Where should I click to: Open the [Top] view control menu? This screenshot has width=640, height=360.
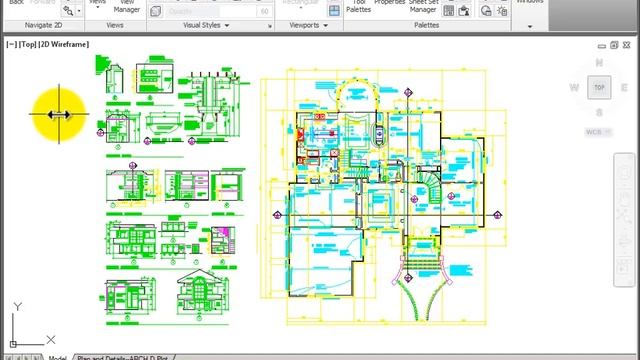pyautogui.click(x=27, y=44)
